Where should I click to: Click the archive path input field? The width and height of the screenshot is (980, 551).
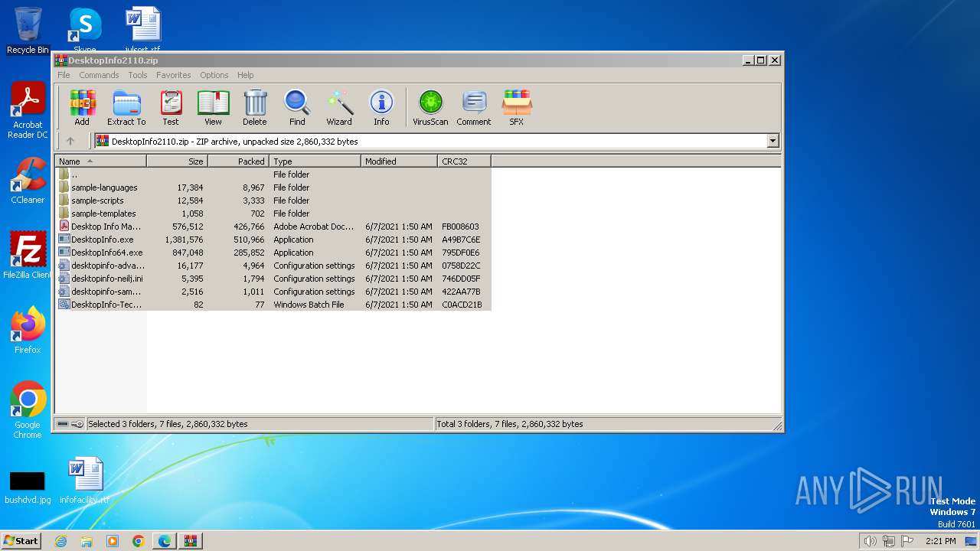[x=436, y=141]
